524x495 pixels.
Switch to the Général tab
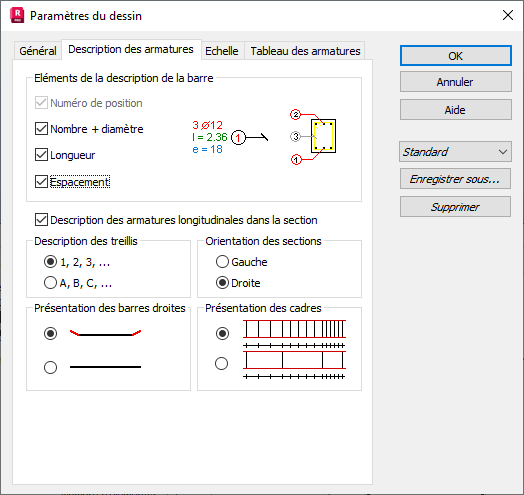(x=38, y=51)
